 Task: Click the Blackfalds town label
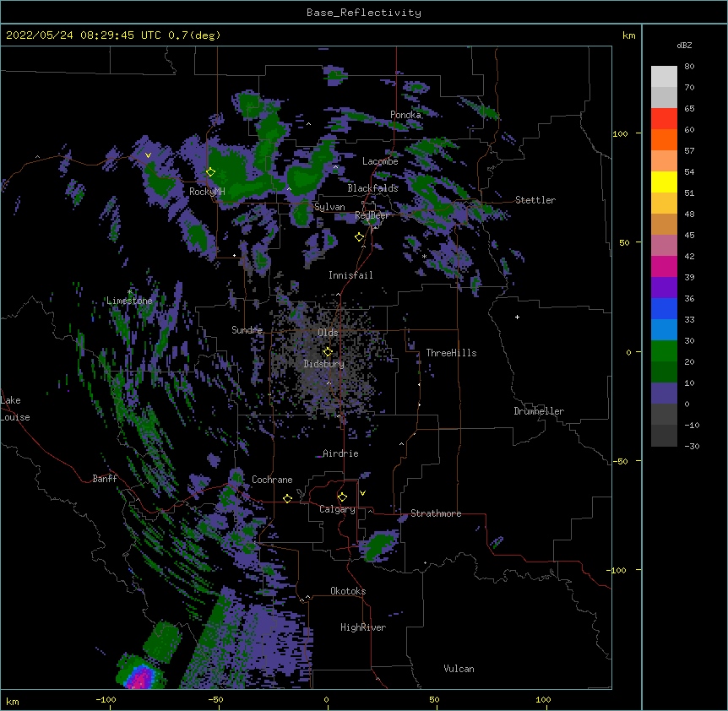coord(372,188)
